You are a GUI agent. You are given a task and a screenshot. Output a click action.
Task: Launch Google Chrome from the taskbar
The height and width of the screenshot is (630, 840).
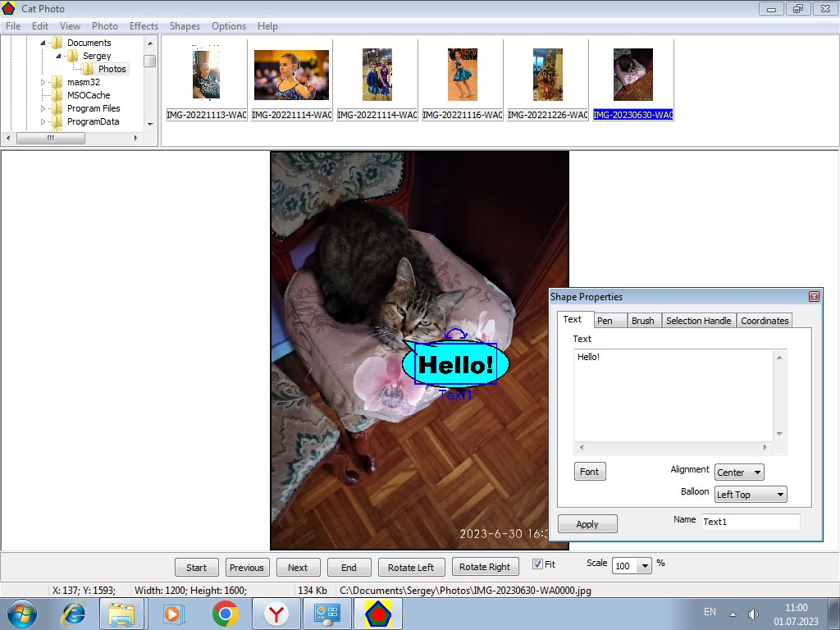225,614
